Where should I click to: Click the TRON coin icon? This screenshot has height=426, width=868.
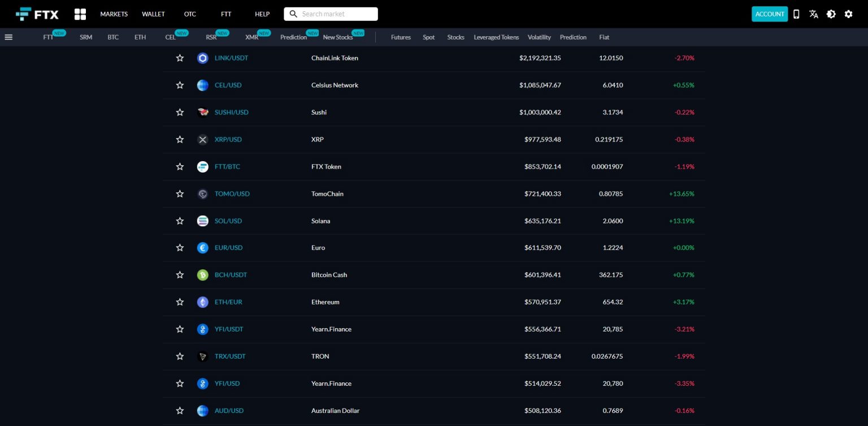point(202,356)
